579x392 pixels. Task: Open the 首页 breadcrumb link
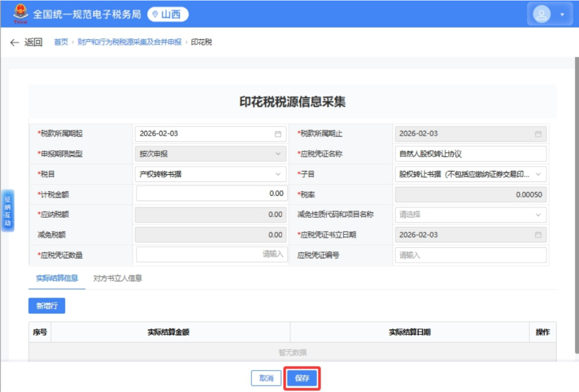tap(61, 42)
